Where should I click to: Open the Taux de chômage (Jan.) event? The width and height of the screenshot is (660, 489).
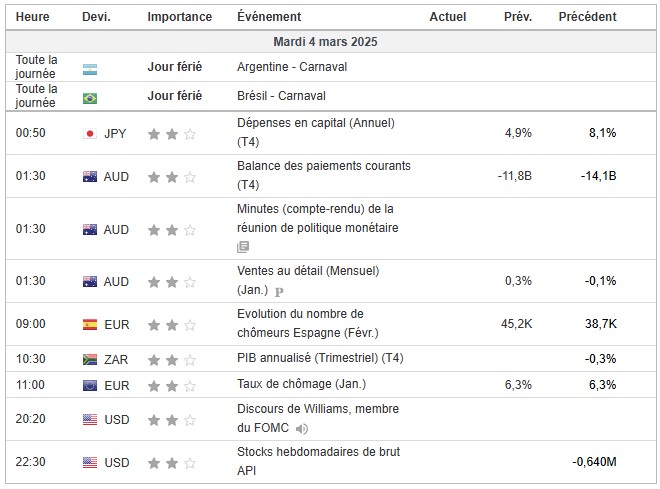coord(301,385)
